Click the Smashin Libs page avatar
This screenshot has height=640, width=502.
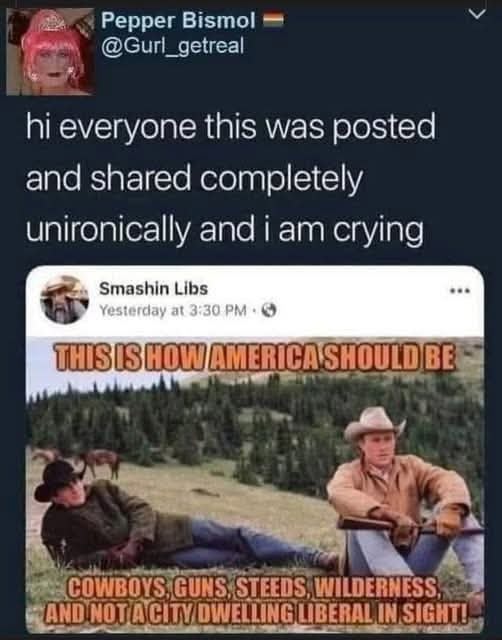[x=64, y=300]
